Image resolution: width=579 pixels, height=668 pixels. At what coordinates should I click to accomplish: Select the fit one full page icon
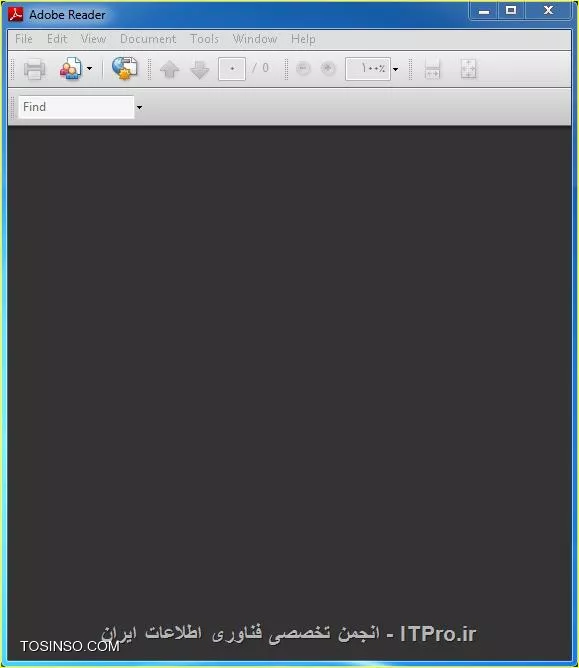click(x=469, y=69)
